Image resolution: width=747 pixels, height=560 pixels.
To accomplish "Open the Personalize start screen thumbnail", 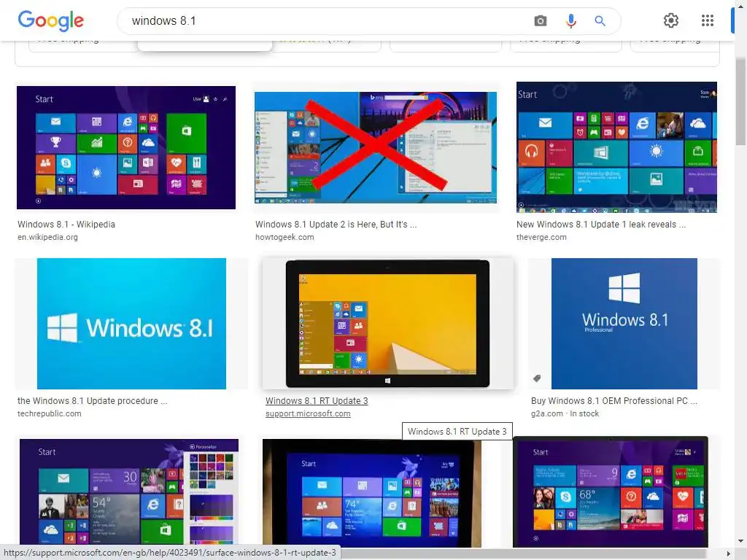I will [x=129, y=492].
